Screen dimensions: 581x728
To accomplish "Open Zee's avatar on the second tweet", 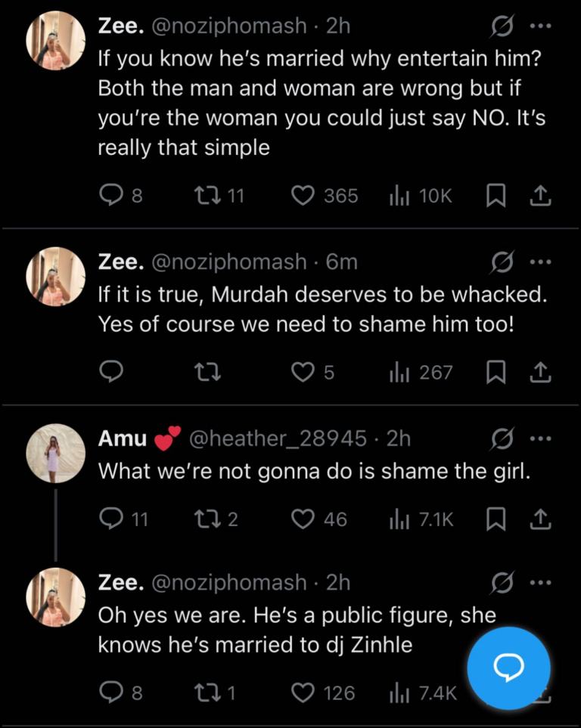I will [x=55, y=276].
